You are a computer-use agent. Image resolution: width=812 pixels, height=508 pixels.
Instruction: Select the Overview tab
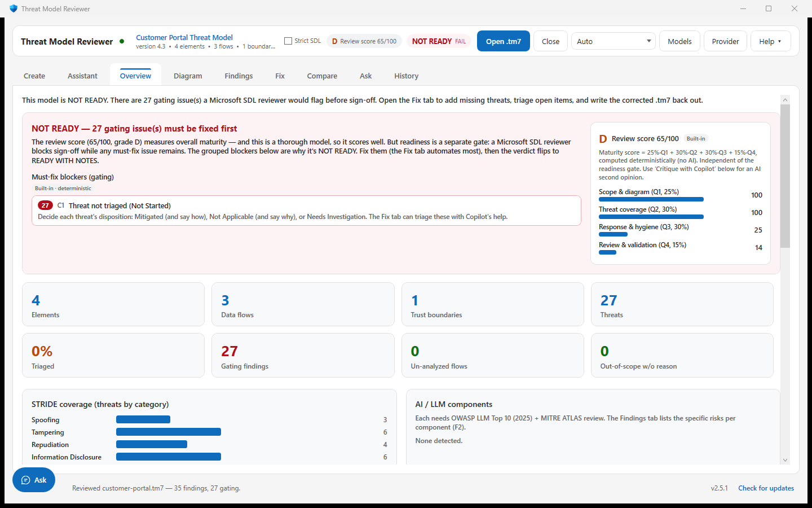pyautogui.click(x=135, y=76)
